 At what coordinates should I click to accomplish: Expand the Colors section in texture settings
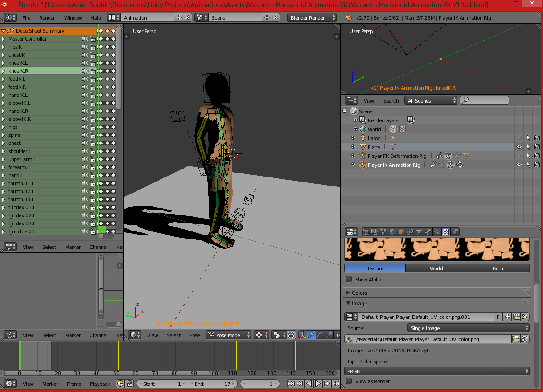(357, 293)
